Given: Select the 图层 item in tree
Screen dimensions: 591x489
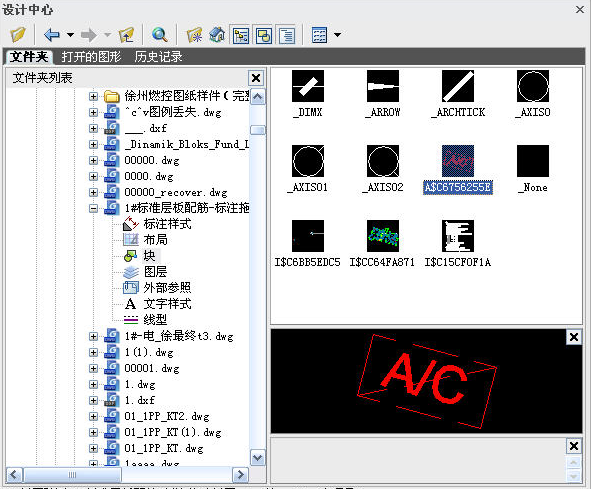Looking at the screenshot, I should 155,271.
